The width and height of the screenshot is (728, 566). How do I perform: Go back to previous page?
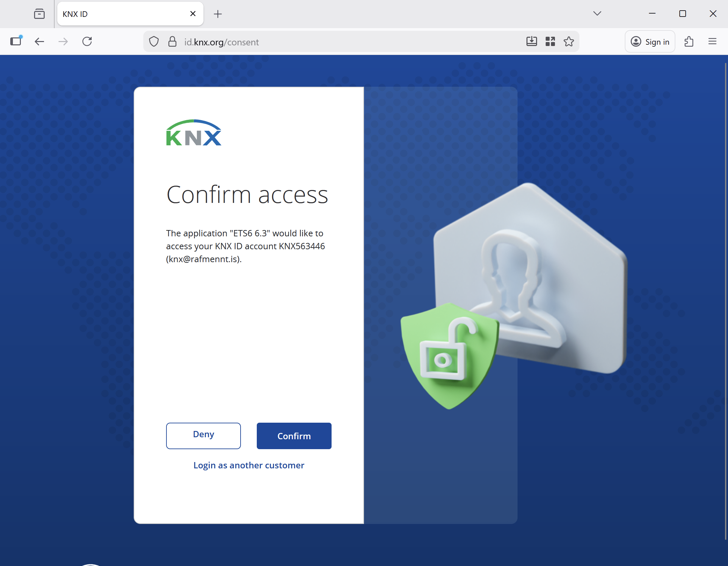coord(39,42)
